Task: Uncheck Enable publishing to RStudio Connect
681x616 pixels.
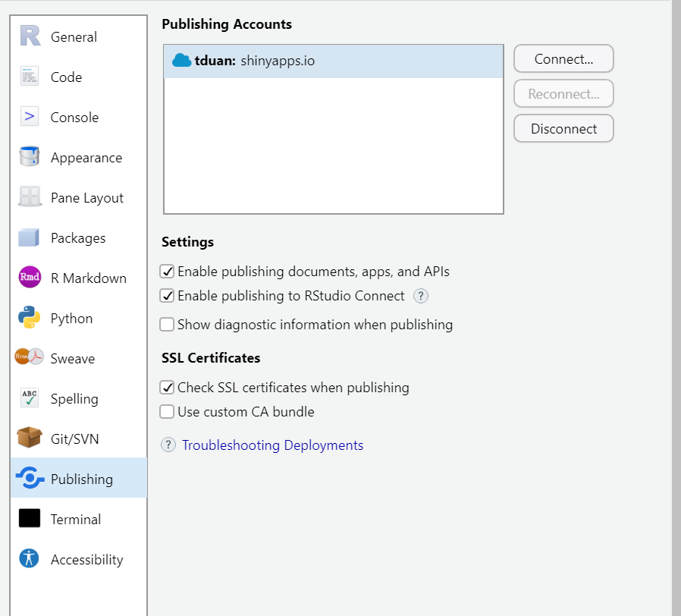Action: click(168, 296)
